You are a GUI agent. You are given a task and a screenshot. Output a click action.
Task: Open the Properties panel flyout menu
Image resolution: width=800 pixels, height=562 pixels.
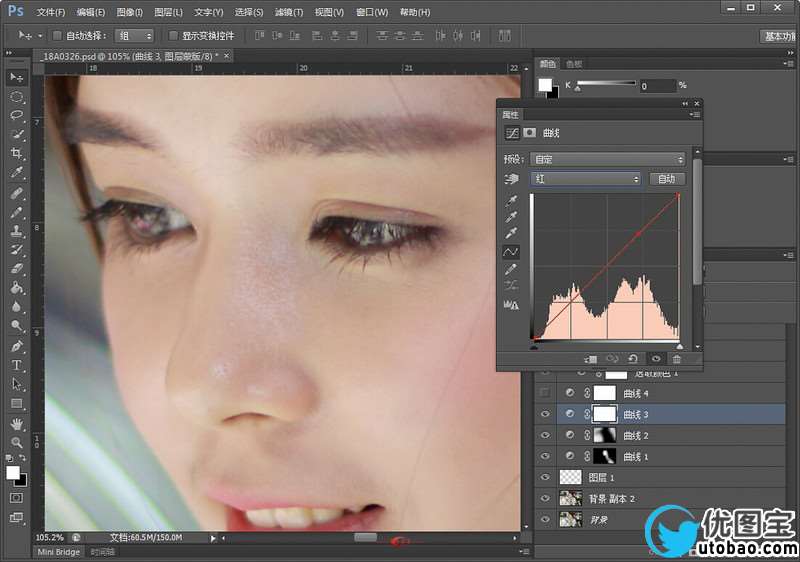(694, 115)
